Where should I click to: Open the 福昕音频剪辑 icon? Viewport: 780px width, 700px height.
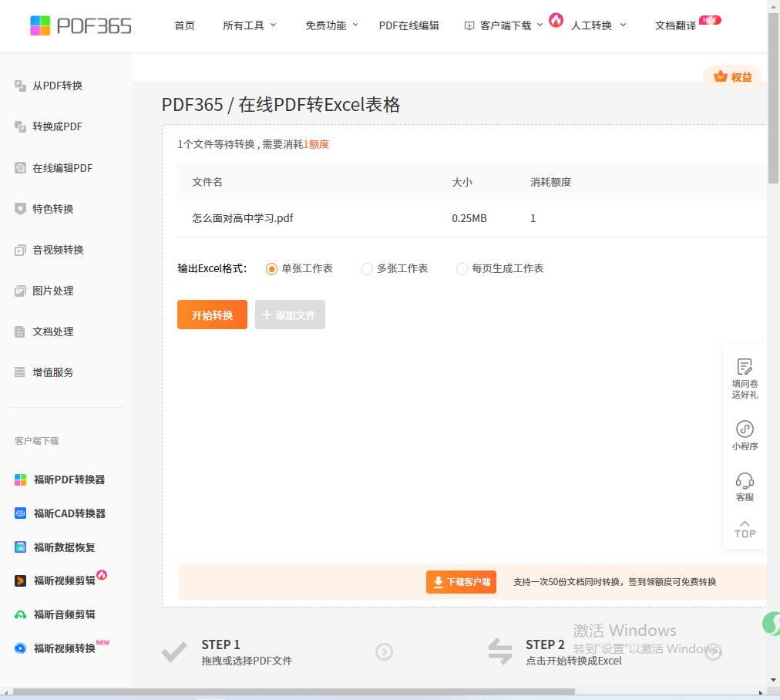(x=20, y=614)
